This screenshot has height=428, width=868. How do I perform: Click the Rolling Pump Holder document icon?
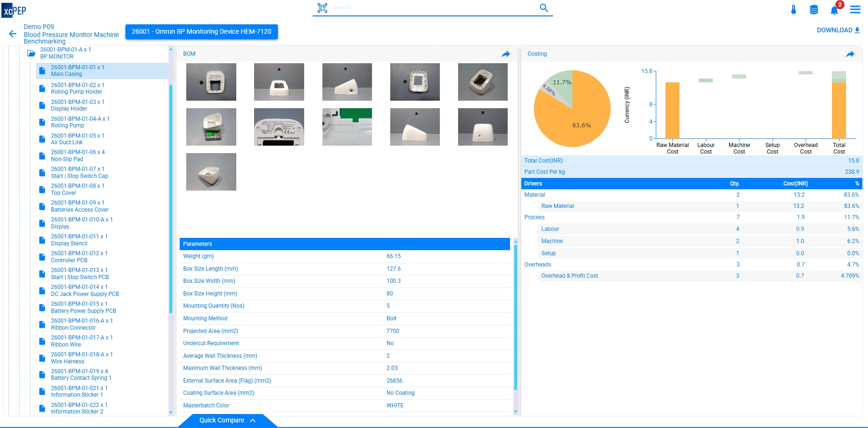click(42, 89)
